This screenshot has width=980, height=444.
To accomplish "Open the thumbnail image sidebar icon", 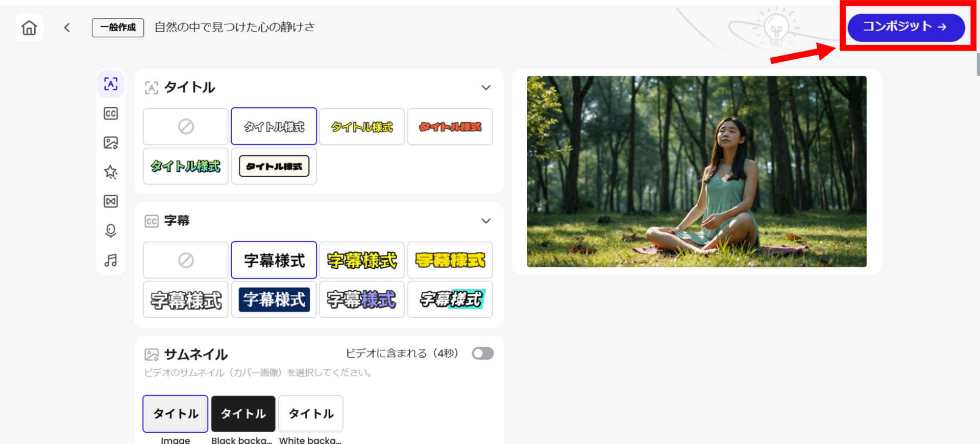I will click(111, 143).
